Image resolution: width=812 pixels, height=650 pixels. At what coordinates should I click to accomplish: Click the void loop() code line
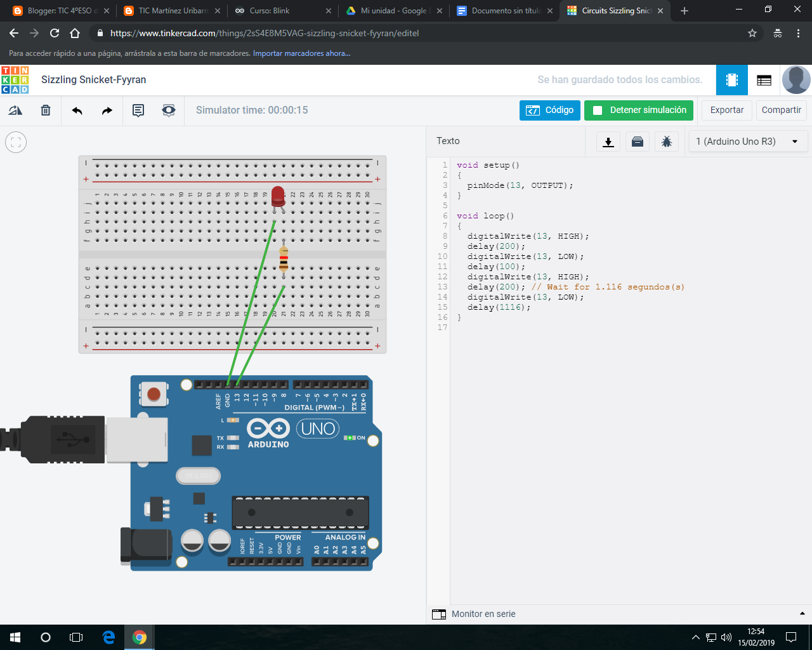[485, 216]
